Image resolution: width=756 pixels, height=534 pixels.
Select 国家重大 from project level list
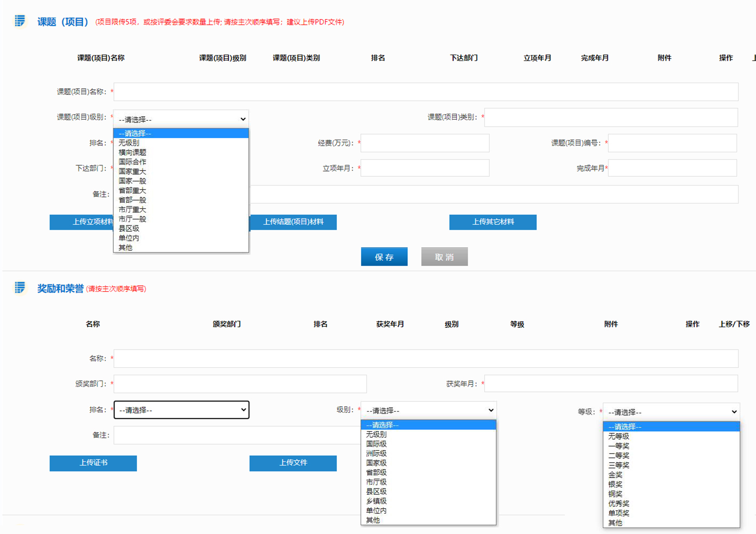[x=132, y=171]
